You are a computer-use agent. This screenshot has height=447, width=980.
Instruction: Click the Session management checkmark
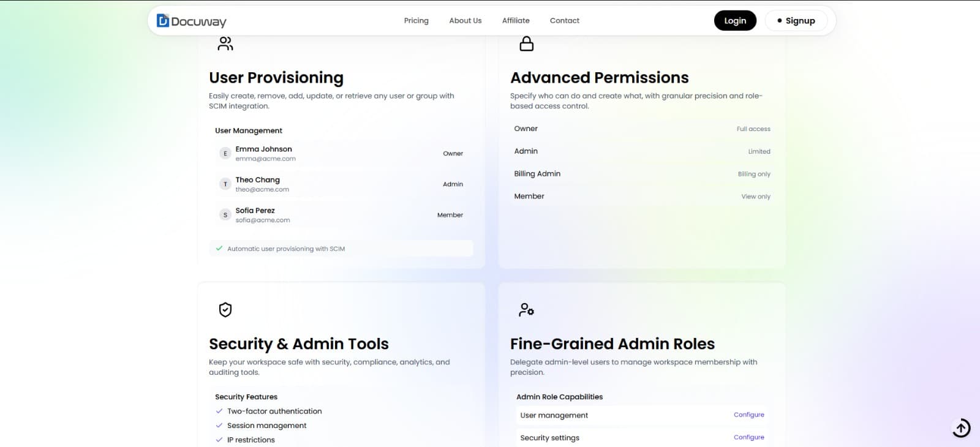[219, 426]
